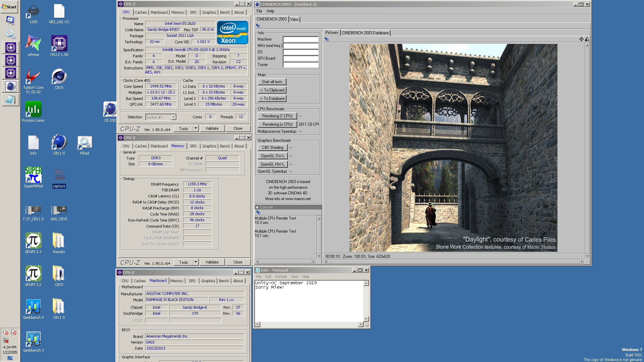The width and height of the screenshot is (644, 362).
Task: Open File menu in Cinebench 2003
Action: 259,11
